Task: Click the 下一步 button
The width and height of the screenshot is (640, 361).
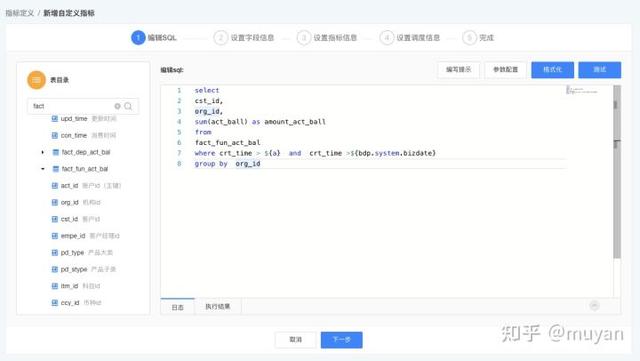Action: point(342,340)
